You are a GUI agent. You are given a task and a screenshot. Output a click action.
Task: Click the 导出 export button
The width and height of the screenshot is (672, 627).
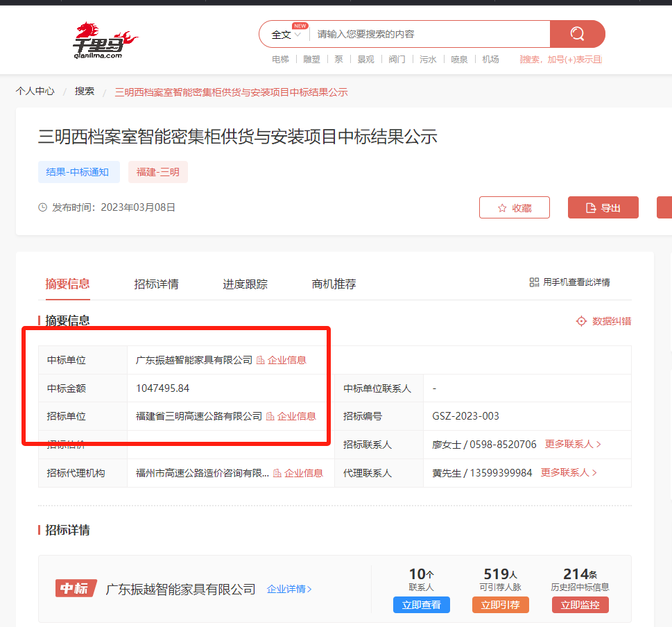(603, 207)
